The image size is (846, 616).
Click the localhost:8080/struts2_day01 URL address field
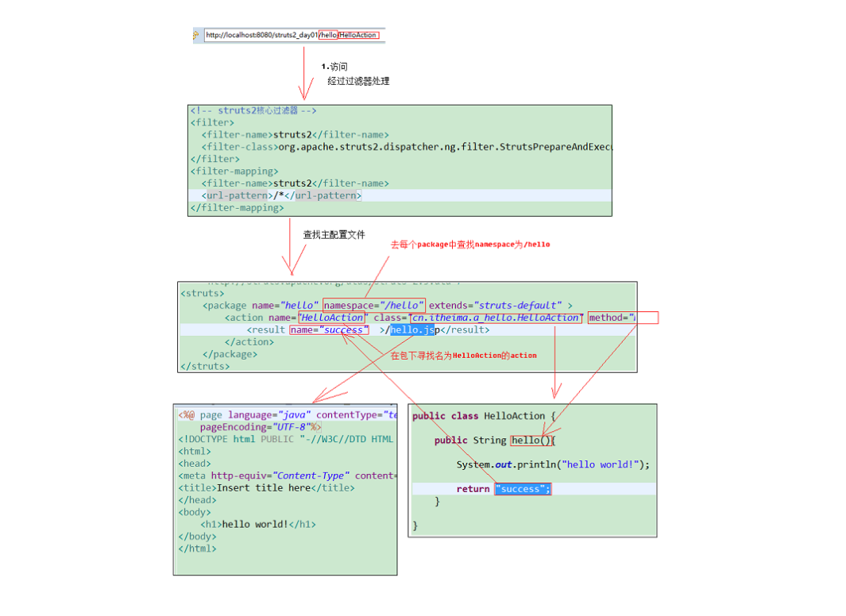click(295, 35)
